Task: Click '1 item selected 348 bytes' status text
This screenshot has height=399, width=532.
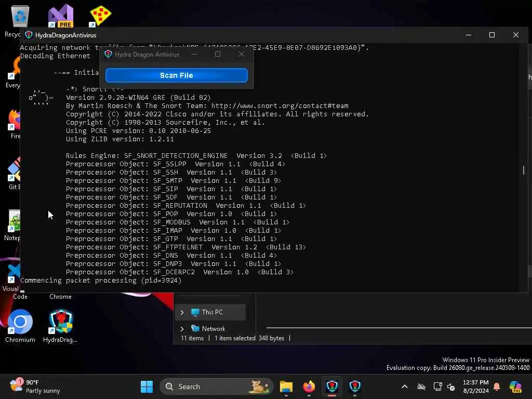Action: coord(249,338)
